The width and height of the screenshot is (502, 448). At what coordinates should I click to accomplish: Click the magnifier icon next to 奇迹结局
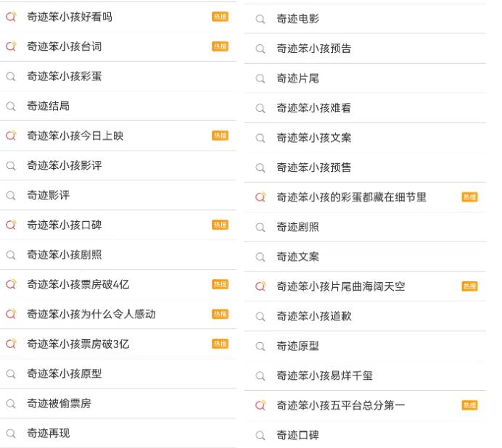11,106
